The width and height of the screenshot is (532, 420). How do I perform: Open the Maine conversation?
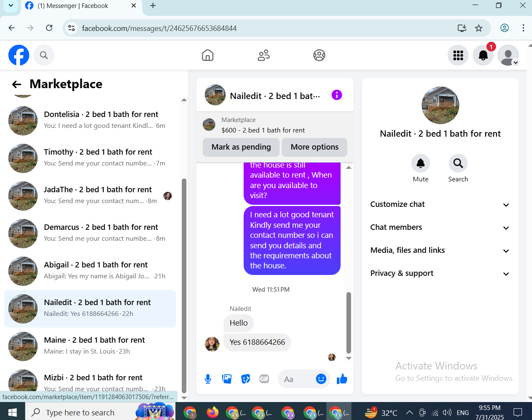[x=90, y=346]
